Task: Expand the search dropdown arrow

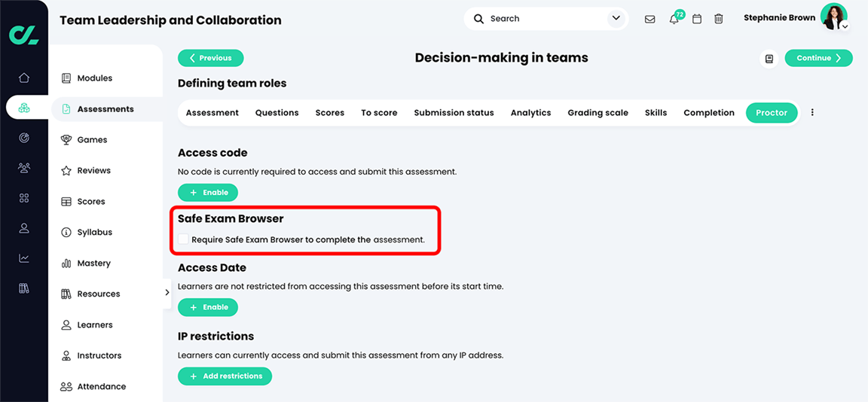Action: pyautogui.click(x=616, y=18)
